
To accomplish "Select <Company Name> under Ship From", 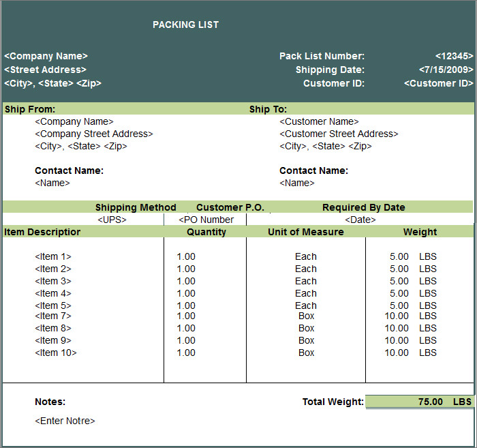I will pos(74,122).
